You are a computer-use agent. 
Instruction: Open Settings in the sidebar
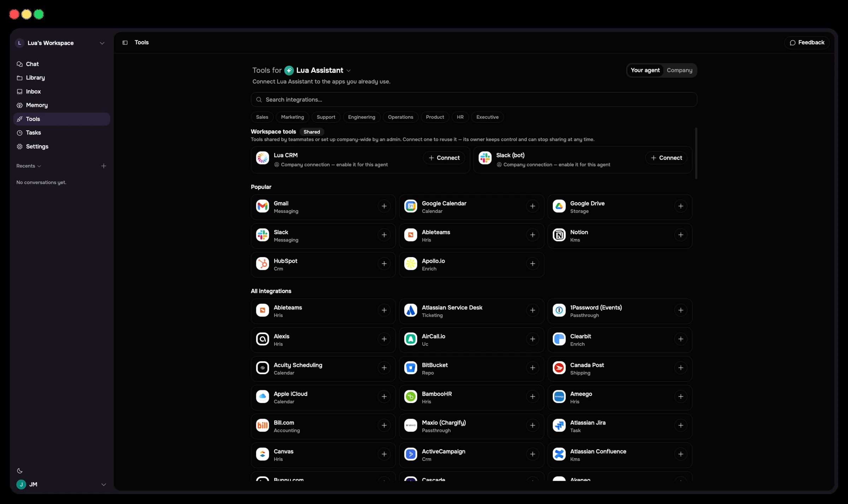click(x=61, y=147)
